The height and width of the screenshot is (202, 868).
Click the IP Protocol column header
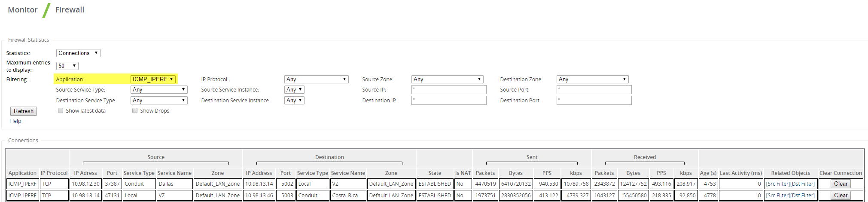pos(54,173)
